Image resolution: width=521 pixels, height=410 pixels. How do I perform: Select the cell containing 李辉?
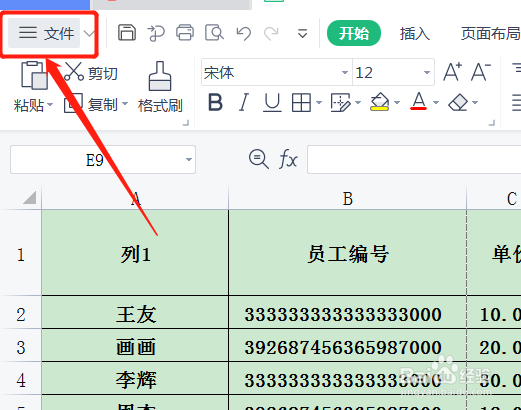tap(135, 379)
